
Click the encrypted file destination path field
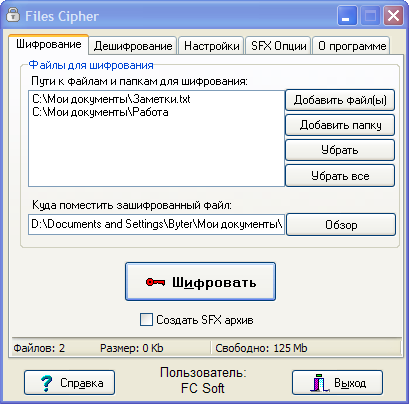156,224
